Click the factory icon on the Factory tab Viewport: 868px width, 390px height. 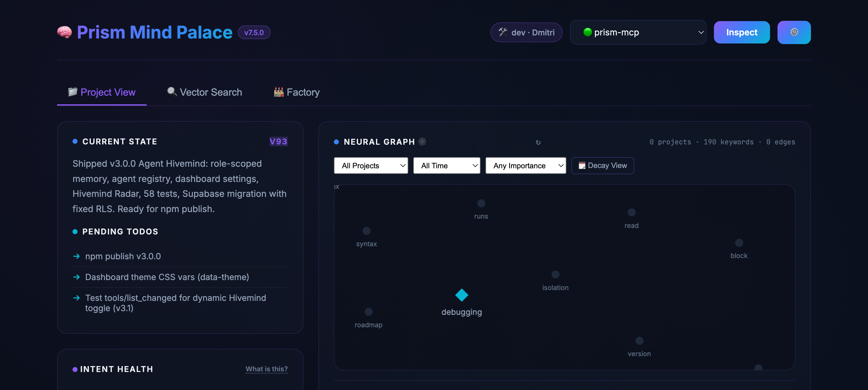pyautogui.click(x=278, y=92)
